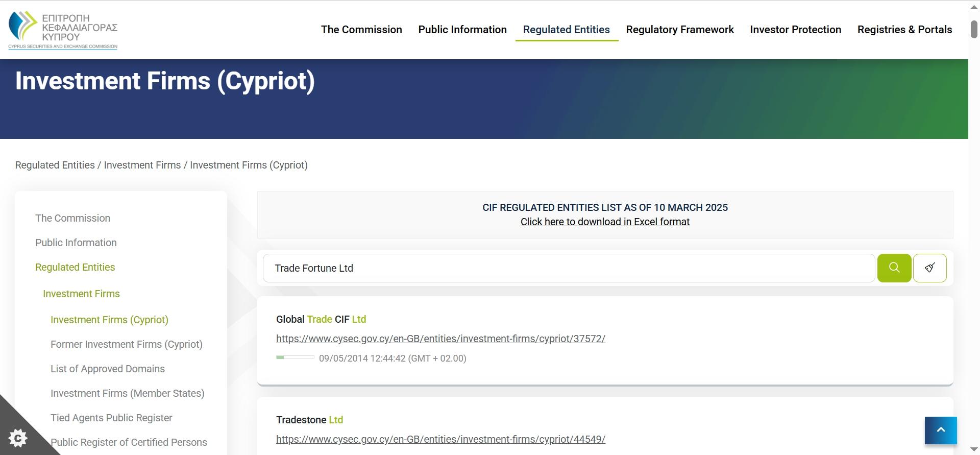
Task: Open List of Approved Domains
Action: tap(108, 369)
